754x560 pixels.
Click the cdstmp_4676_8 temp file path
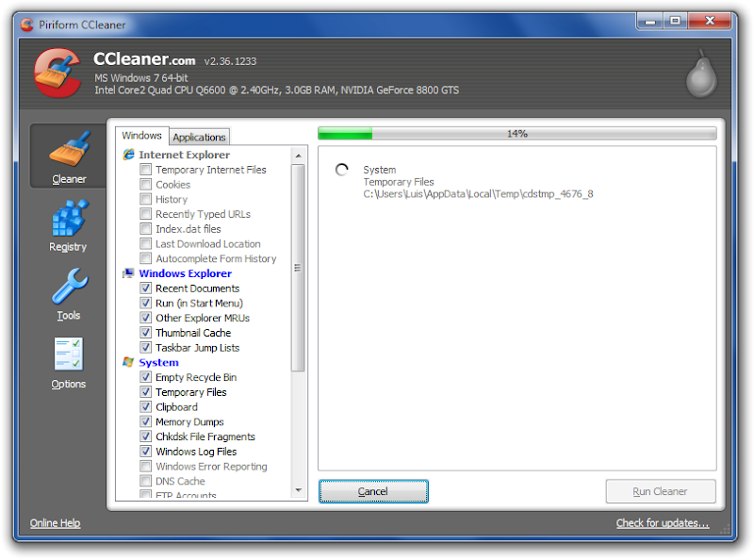pyautogui.click(x=478, y=194)
